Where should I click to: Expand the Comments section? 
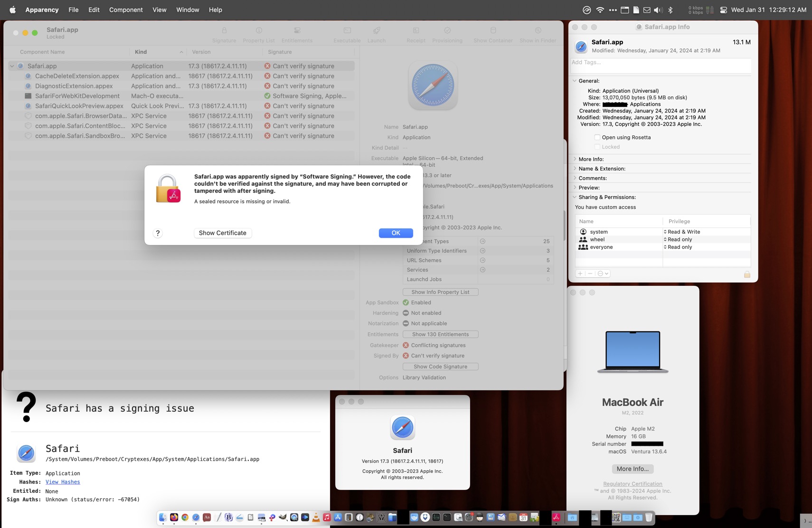click(x=575, y=178)
